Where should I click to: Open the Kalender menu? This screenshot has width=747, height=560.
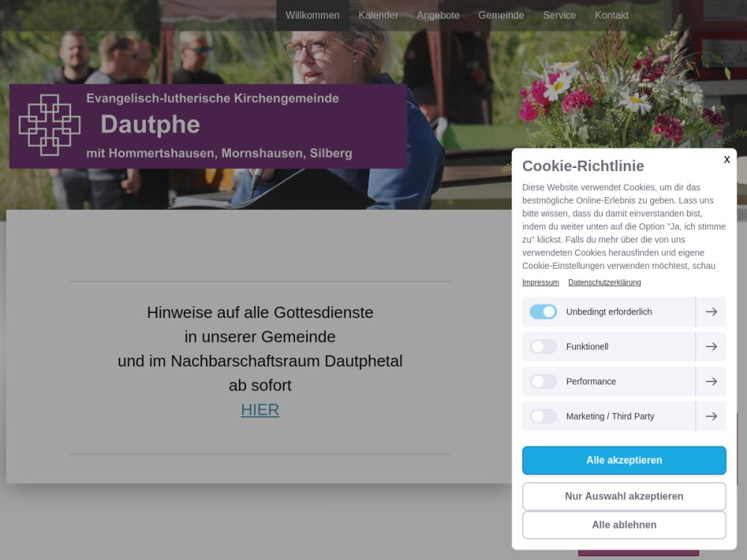pos(378,15)
